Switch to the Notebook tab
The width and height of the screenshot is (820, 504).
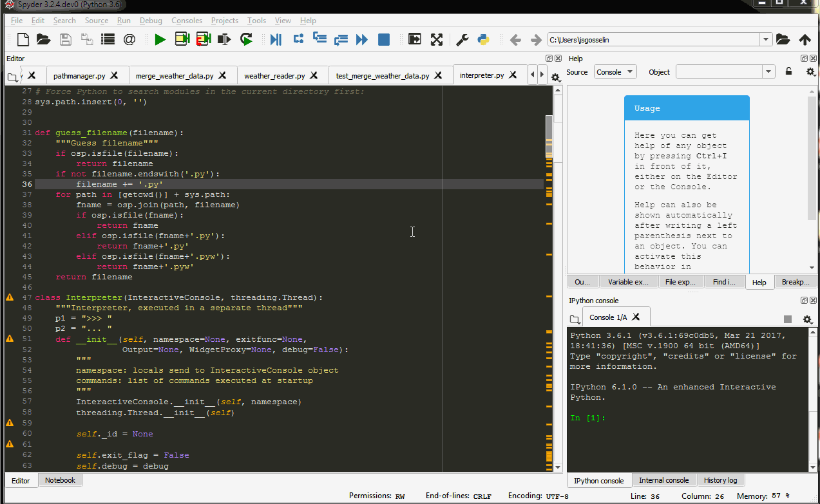tap(60, 480)
